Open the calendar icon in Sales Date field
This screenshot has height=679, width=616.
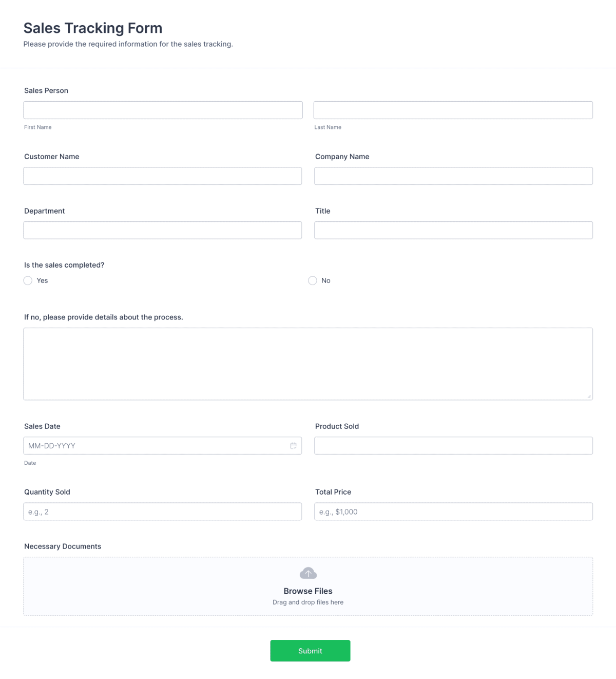pyautogui.click(x=294, y=445)
